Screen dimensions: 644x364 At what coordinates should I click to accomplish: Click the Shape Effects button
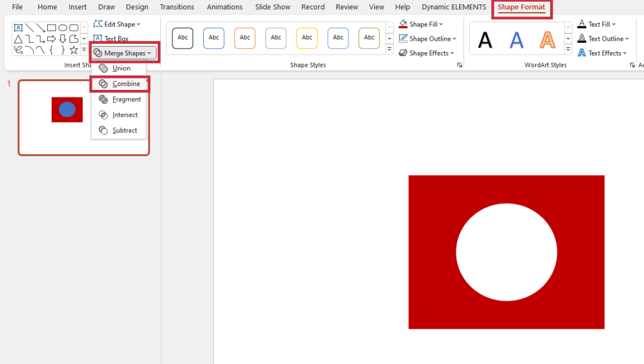428,53
